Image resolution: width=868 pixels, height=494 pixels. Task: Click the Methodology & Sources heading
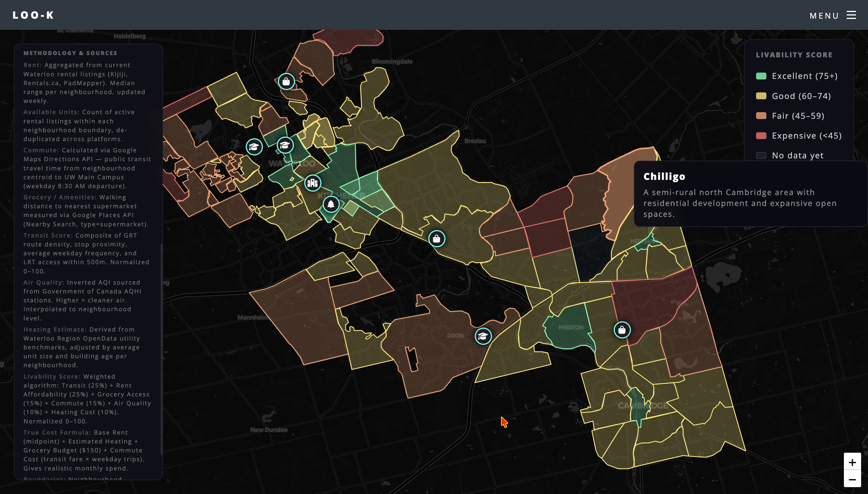70,53
